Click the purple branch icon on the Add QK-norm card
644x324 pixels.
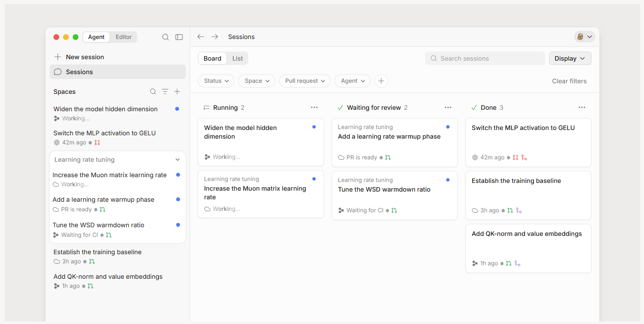coord(517,263)
